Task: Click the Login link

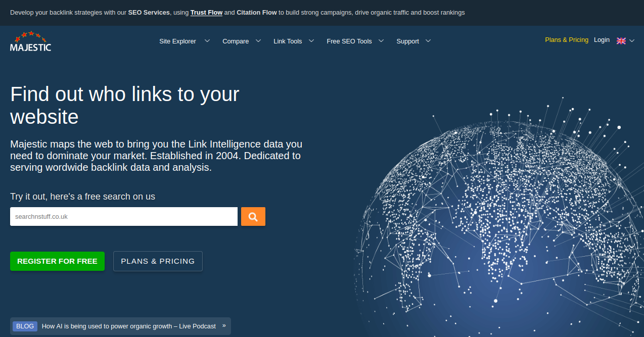Action: pos(602,39)
